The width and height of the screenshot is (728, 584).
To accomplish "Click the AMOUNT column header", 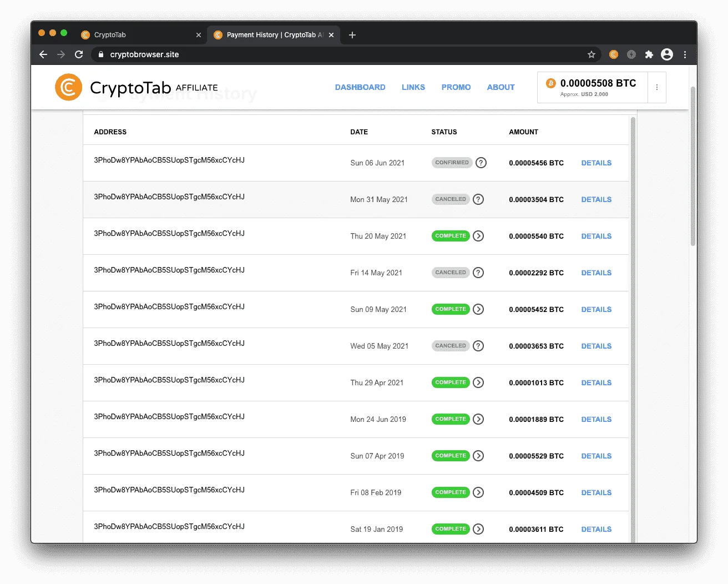I will [524, 132].
